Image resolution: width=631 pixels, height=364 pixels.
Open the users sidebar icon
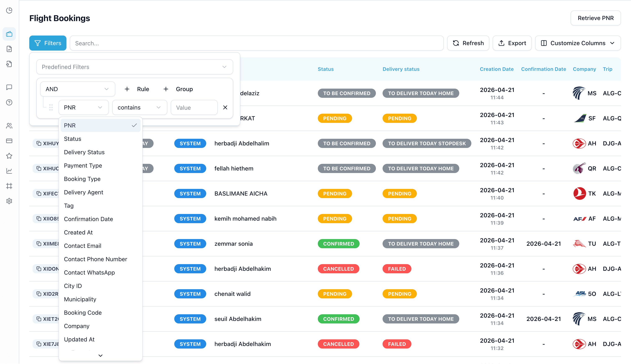pos(9,126)
